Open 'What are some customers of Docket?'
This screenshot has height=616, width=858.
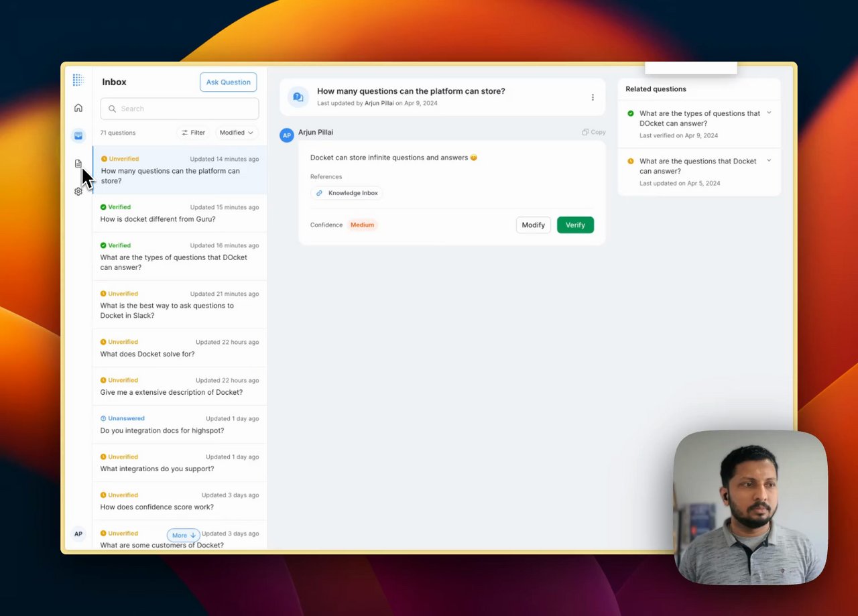pyautogui.click(x=180, y=536)
